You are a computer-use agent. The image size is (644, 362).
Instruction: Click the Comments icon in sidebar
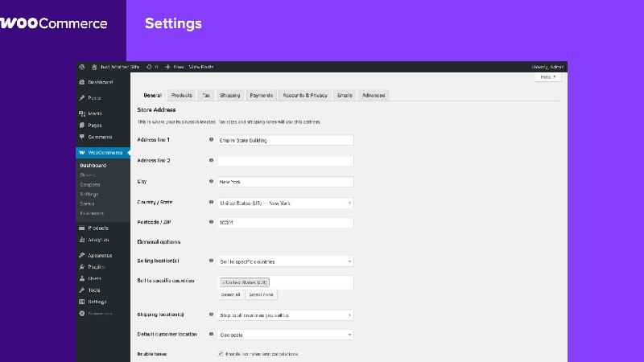click(x=82, y=137)
